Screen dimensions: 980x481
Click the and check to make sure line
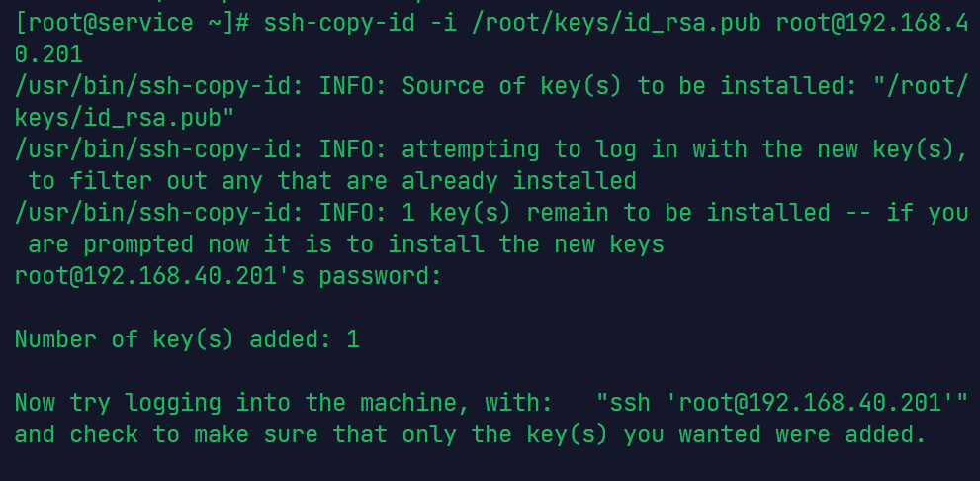(x=470, y=434)
